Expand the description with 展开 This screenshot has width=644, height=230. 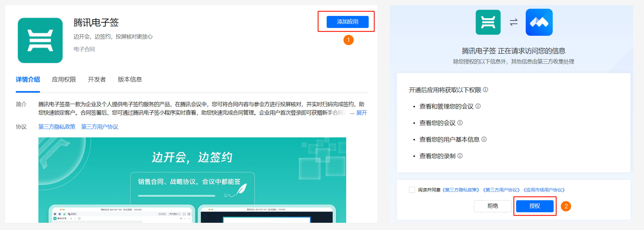click(x=361, y=113)
